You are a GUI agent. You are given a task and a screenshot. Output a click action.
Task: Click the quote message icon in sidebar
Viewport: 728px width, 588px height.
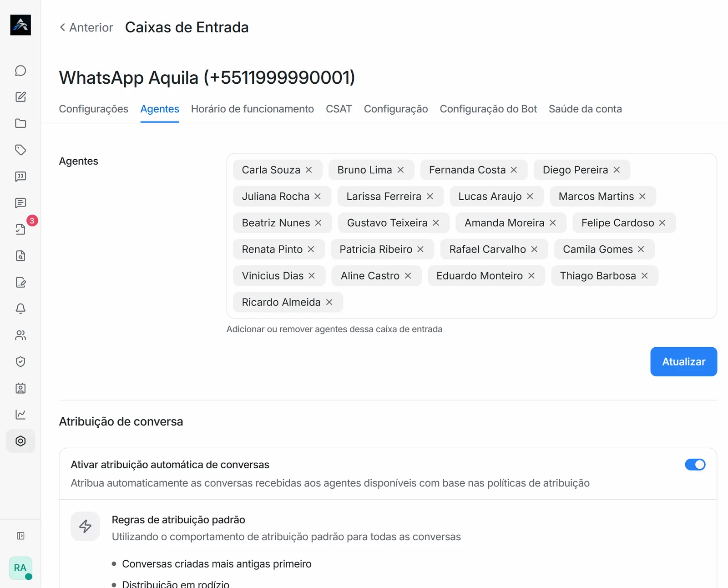click(x=20, y=177)
